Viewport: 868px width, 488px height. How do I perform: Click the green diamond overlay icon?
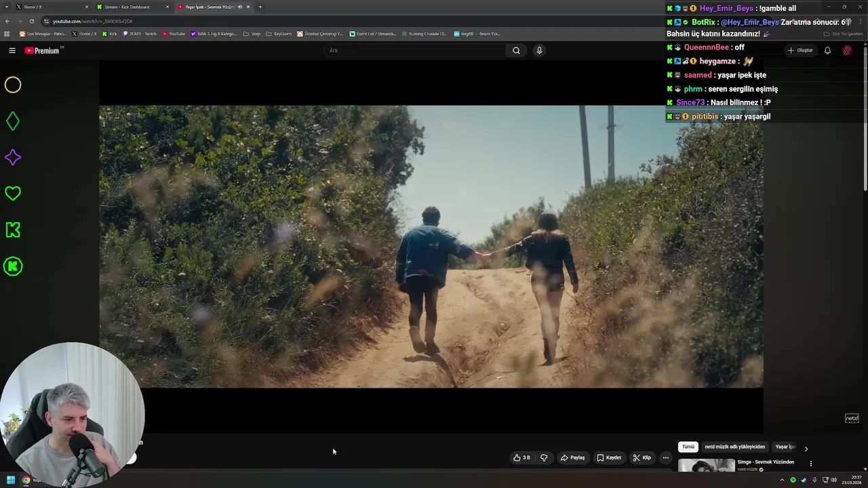(13, 121)
